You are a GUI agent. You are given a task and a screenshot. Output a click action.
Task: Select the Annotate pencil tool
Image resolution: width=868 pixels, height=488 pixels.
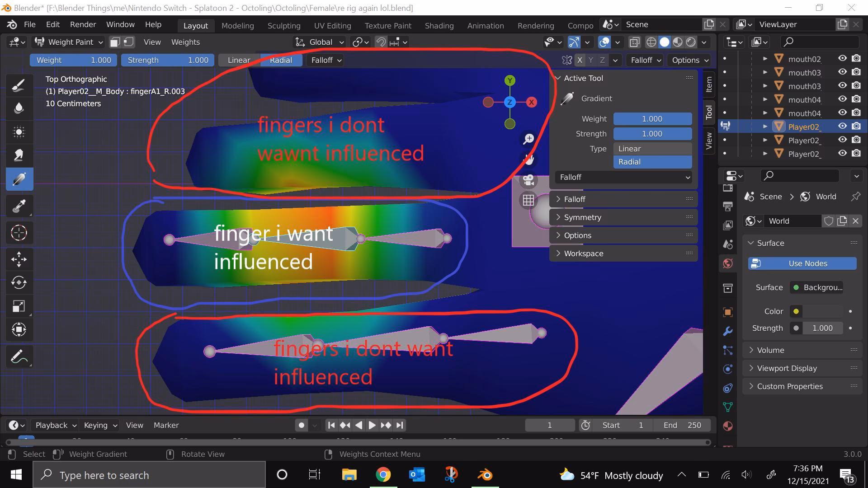(19, 357)
